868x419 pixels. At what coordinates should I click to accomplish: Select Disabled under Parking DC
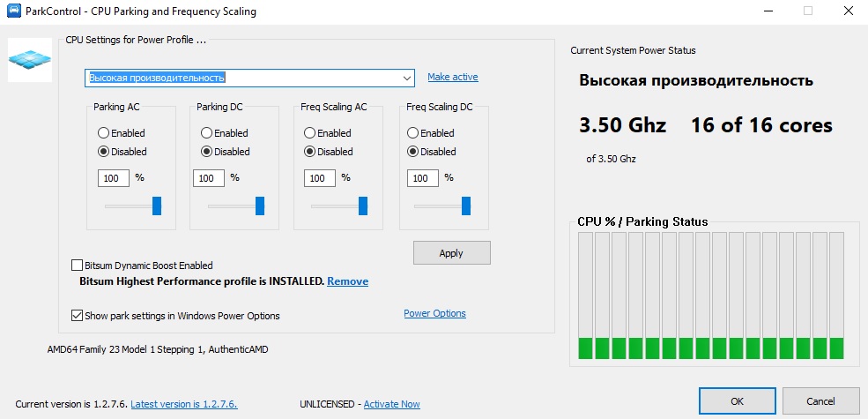tap(226, 152)
